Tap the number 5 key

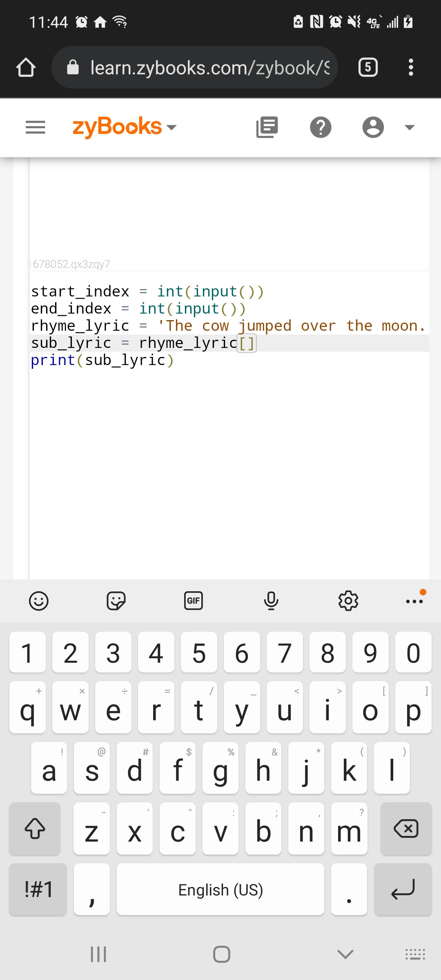(x=199, y=653)
